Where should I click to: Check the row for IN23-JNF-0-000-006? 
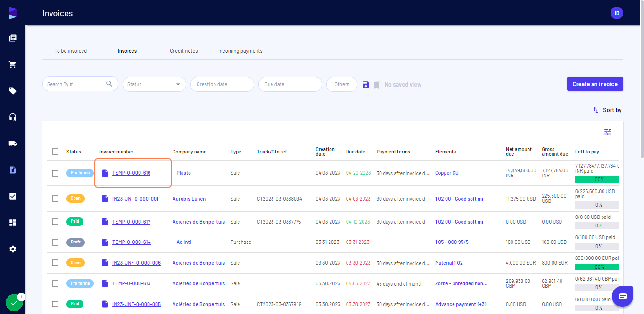tap(55, 263)
